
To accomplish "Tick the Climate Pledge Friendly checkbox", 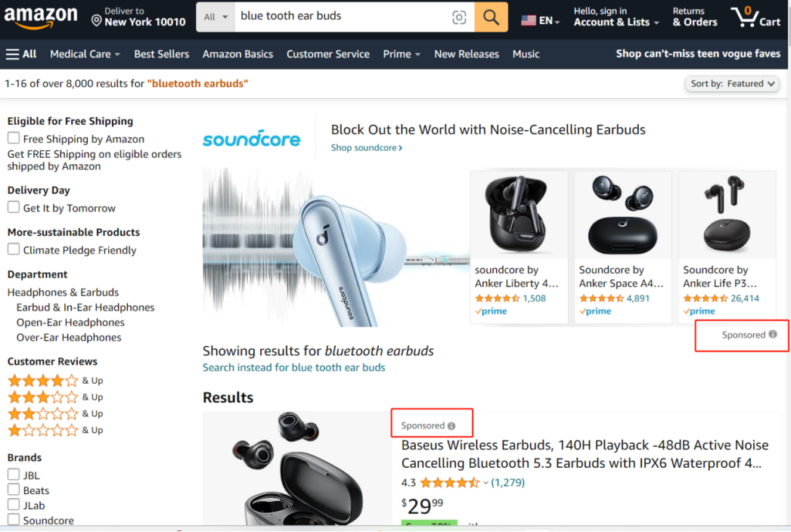I will pos(14,249).
